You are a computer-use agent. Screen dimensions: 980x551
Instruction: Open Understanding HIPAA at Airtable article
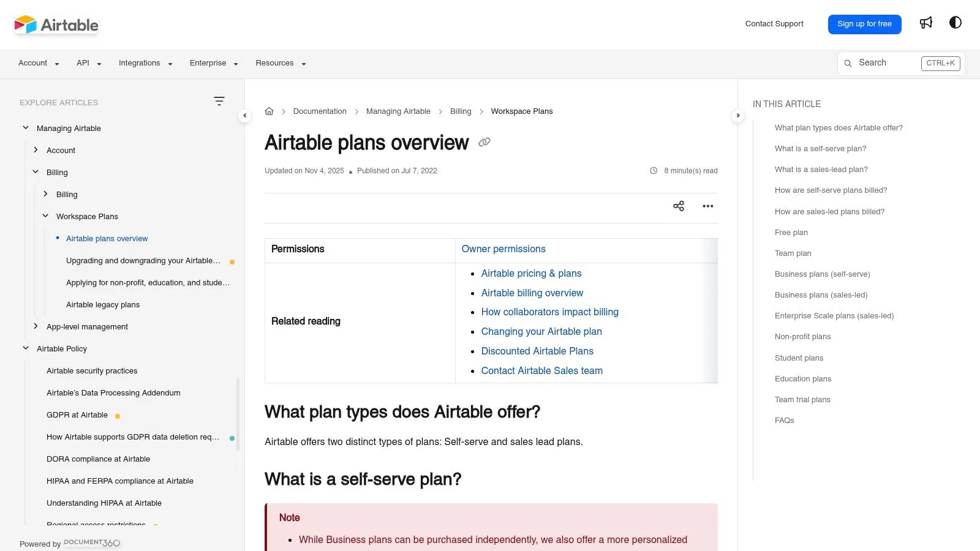[x=104, y=503]
